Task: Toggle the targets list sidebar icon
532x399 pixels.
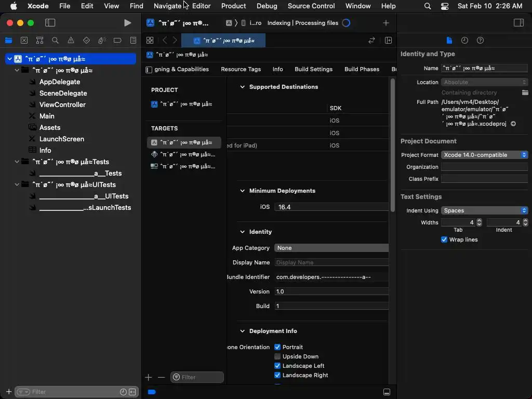Action: pyautogui.click(x=149, y=70)
